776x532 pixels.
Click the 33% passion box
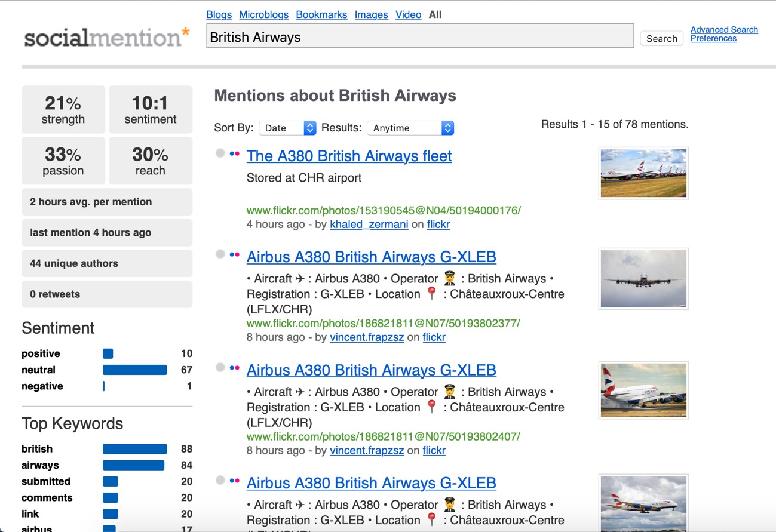[x=63, y=161]
